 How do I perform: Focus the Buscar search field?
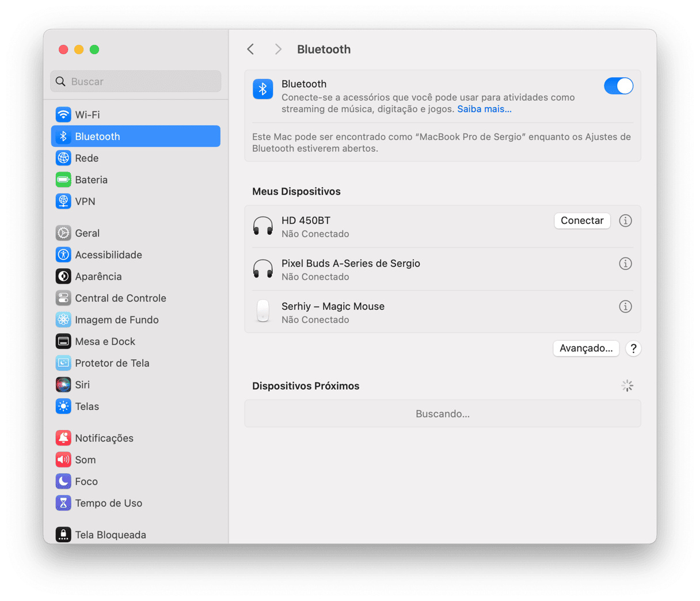click(x=136, y=82)
